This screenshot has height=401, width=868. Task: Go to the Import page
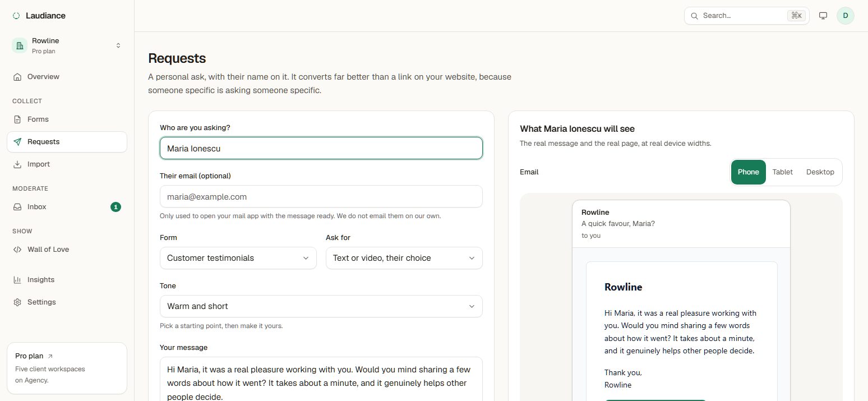67,164
